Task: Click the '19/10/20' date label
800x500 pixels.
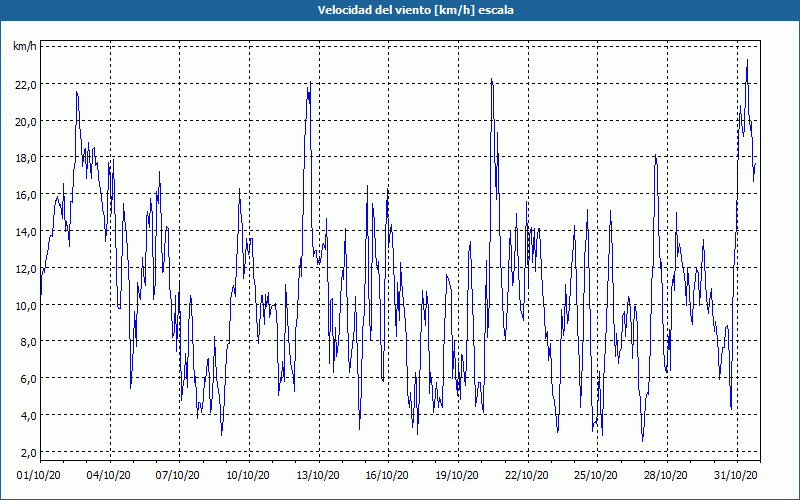Action: (x=457, y=475)
